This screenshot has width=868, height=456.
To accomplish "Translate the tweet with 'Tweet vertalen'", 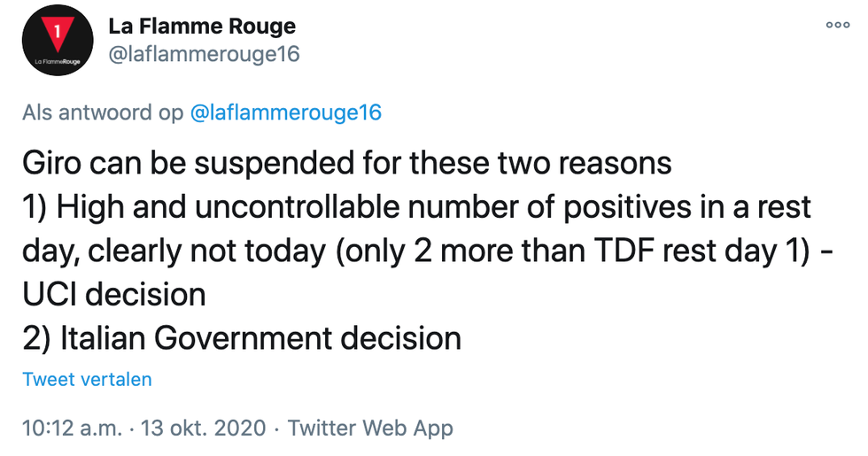I will (x=87, y=380).
